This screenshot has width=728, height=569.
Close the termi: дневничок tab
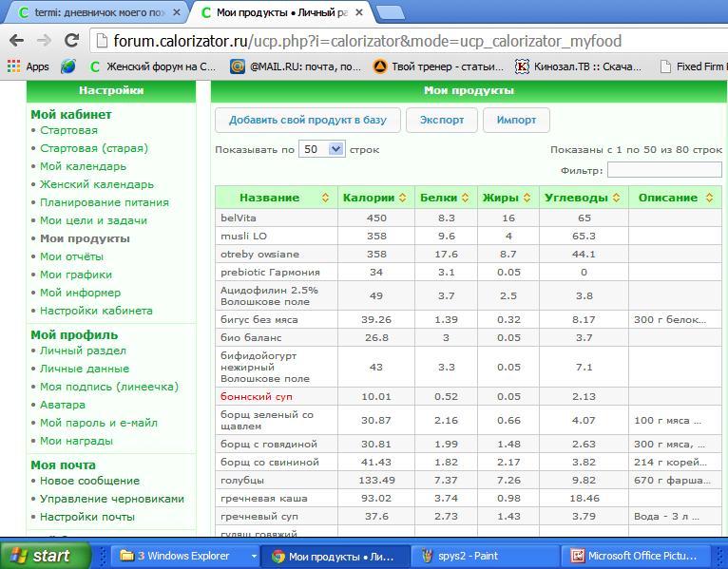177,12
